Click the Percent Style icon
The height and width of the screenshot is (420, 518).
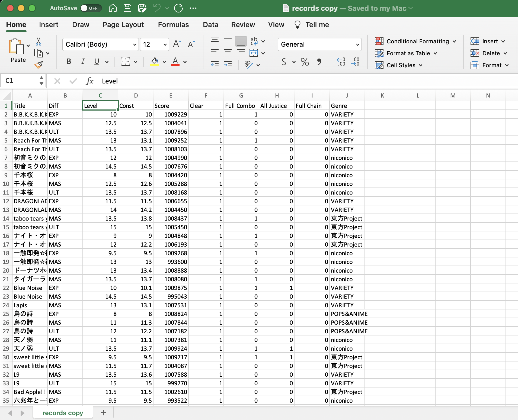pos(305,62)
